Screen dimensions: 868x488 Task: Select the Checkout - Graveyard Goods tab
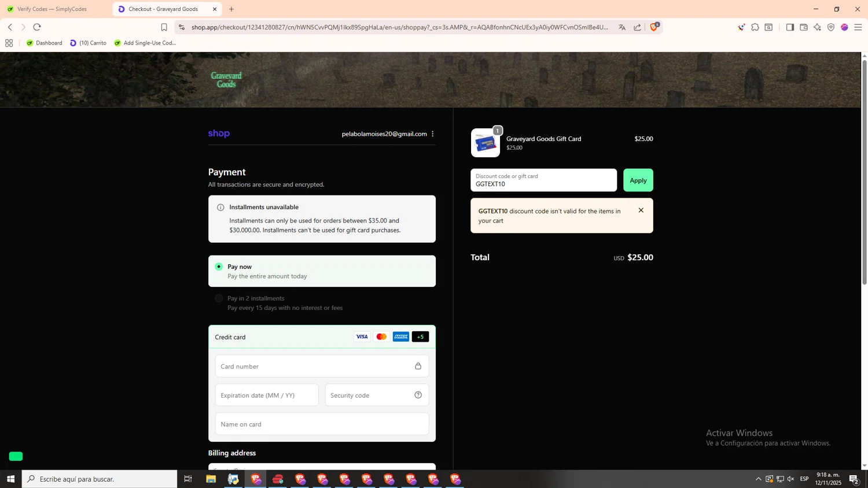pyautogui.click(x=163, y=9)
